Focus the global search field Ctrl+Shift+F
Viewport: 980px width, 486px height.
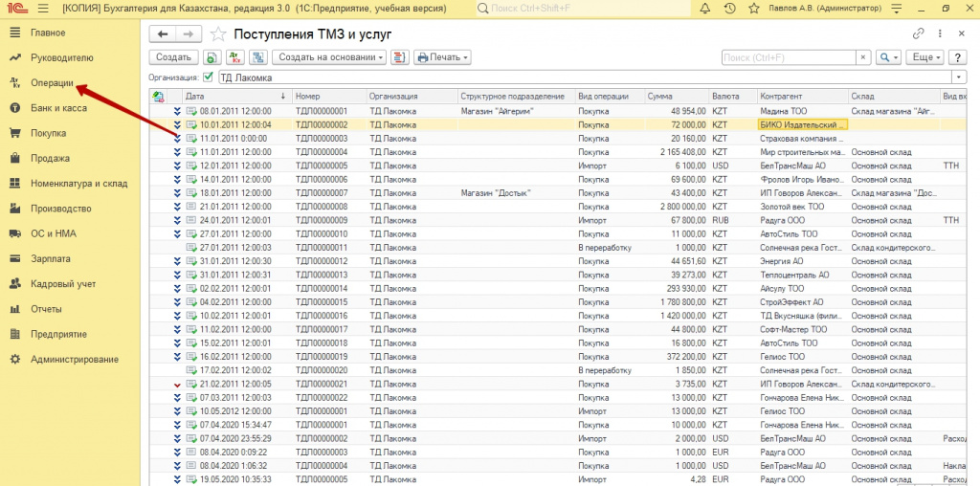click(583, 9)
